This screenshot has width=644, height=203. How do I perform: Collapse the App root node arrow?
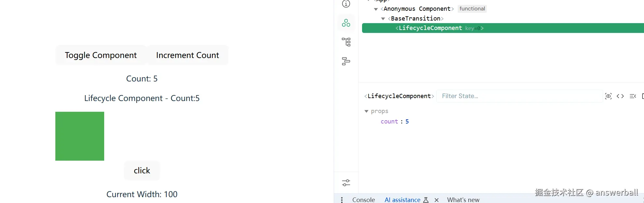tap(369, 1)
